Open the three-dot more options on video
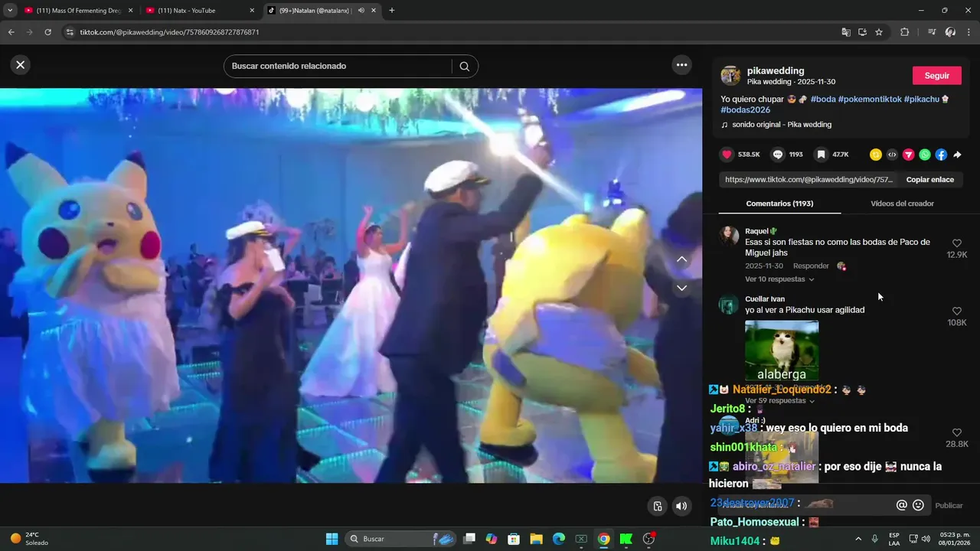 (681, 65)
